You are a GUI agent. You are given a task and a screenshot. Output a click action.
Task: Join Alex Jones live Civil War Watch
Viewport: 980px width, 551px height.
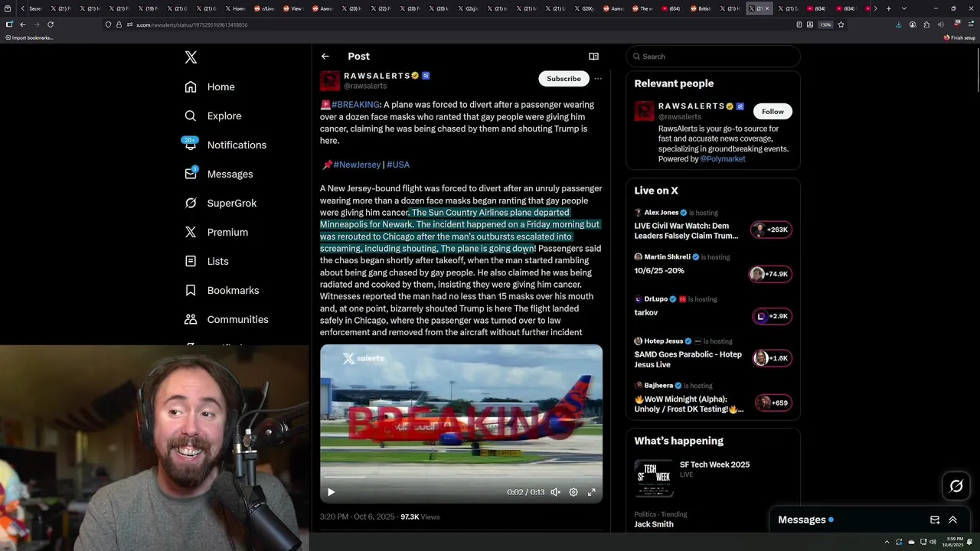coord(713,224)
